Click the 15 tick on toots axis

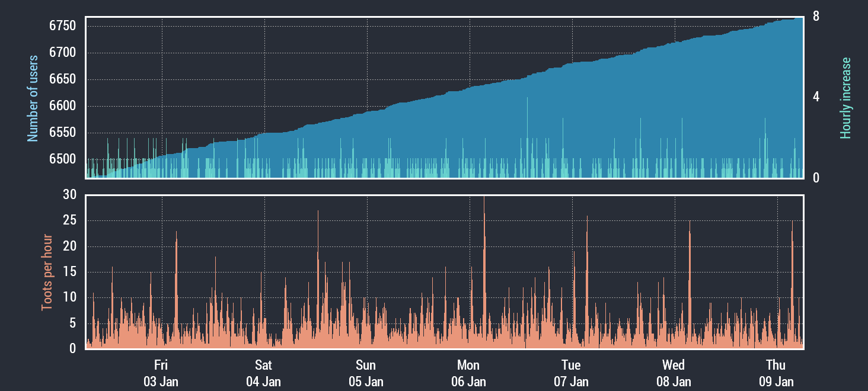(69, 272)
